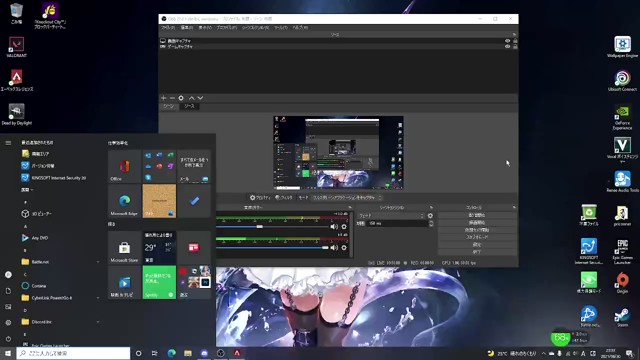Open the フェード transition type dropdown
Viewport: 640px width, 360px height.
pos(391,216)
